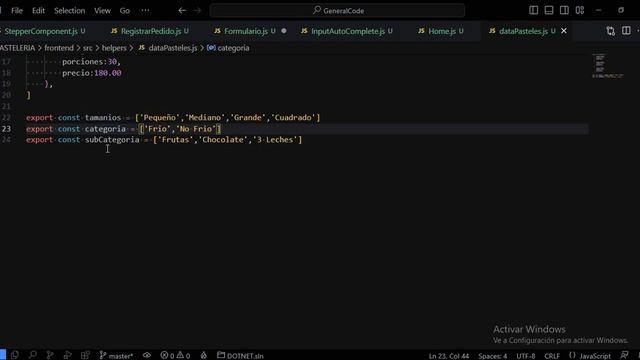Viewport: 640px width, 360px height.
Task: Click the unsaved dot on Formulario.js tab
Action: pyautogui.click(x=284, y=31)
